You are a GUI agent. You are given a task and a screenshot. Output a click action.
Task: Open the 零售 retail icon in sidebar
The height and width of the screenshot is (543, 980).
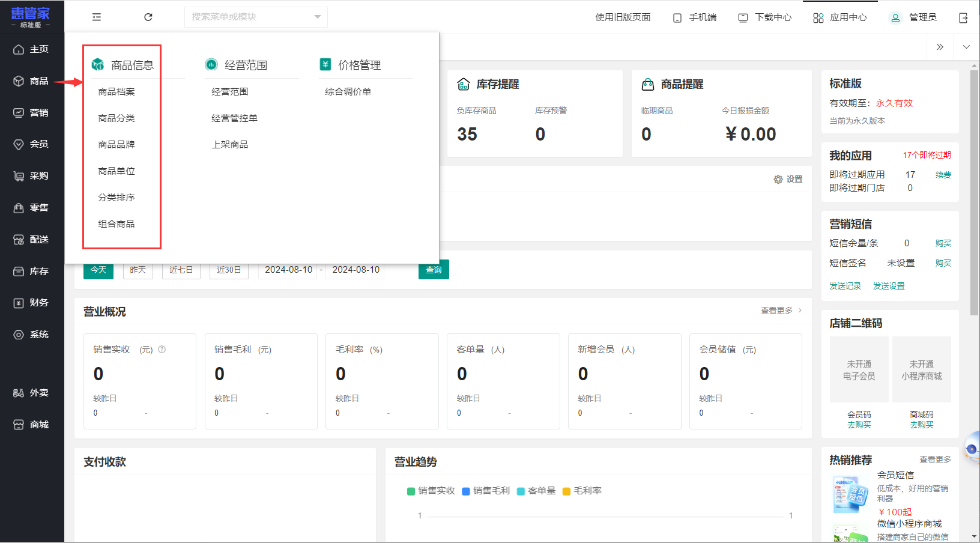click(19, 208)
